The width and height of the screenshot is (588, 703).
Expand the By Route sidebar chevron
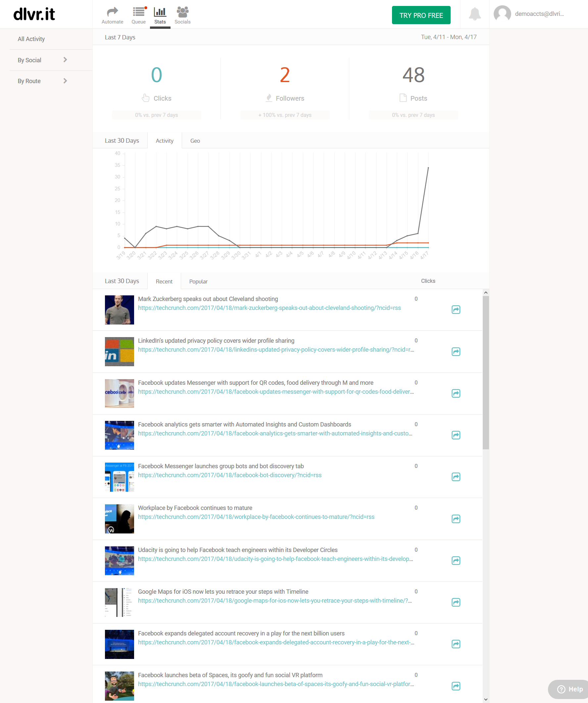coord(65,81)
